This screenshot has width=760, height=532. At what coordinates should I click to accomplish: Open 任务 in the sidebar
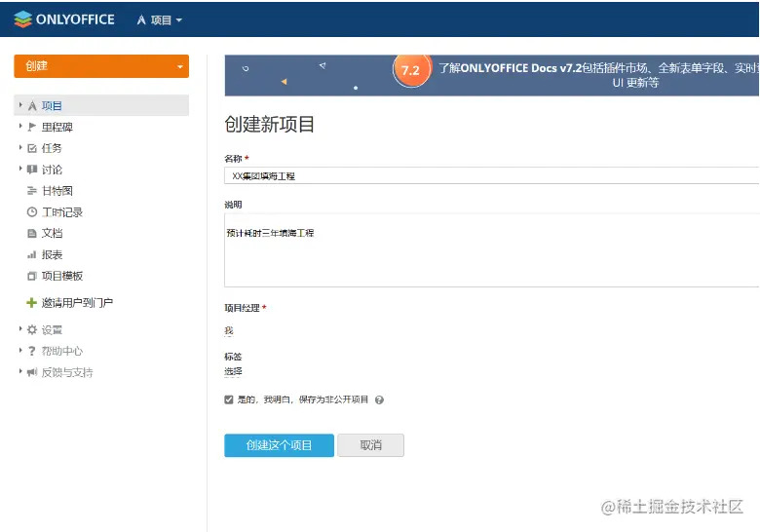pyautogui.click(x=52, y=148)
